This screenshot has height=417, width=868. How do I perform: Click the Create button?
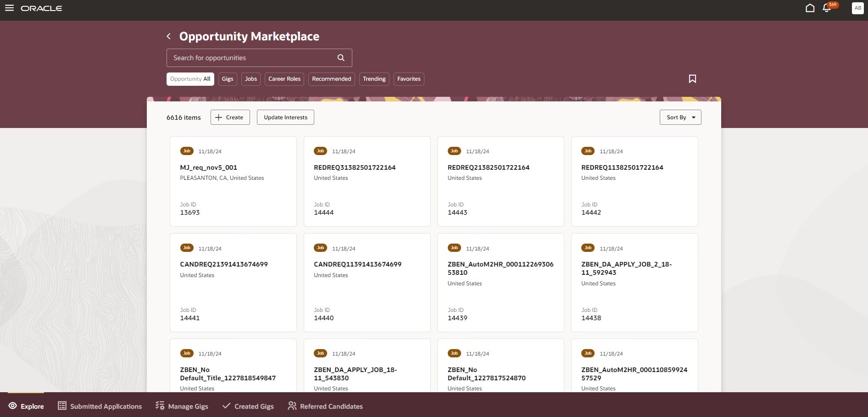(230, 117)
